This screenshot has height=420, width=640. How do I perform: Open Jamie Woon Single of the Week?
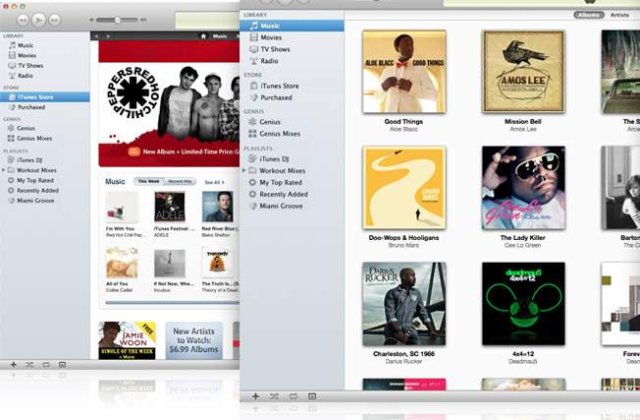[127, 340]
